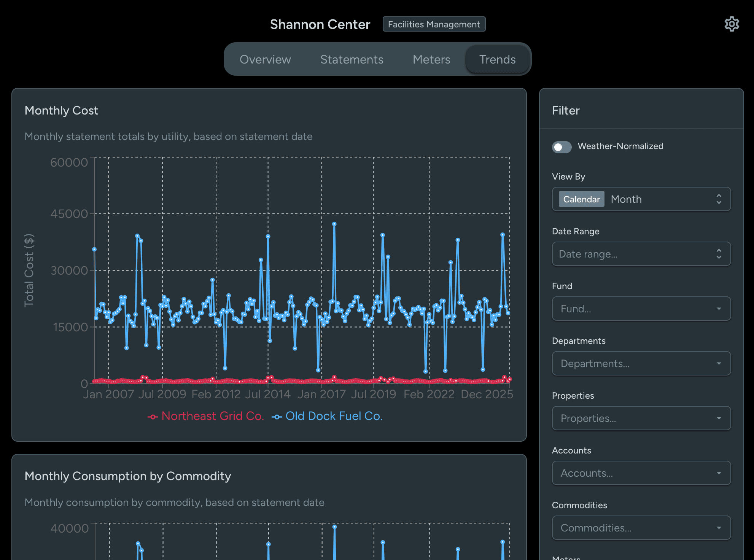Click the highest blue peak near 2017
This screenshot has height=560, width=754.
click(x=334, y=224)
